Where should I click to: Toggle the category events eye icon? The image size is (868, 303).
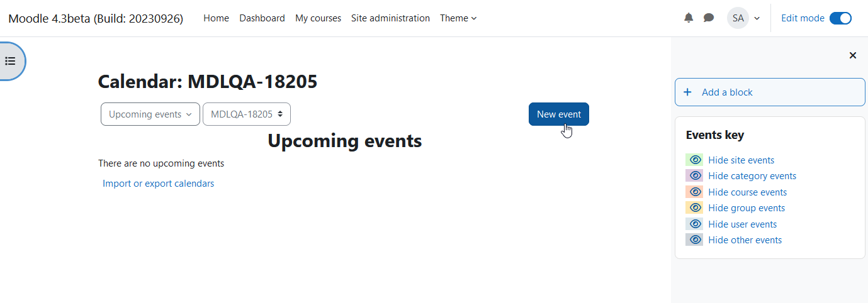point(695,175)
